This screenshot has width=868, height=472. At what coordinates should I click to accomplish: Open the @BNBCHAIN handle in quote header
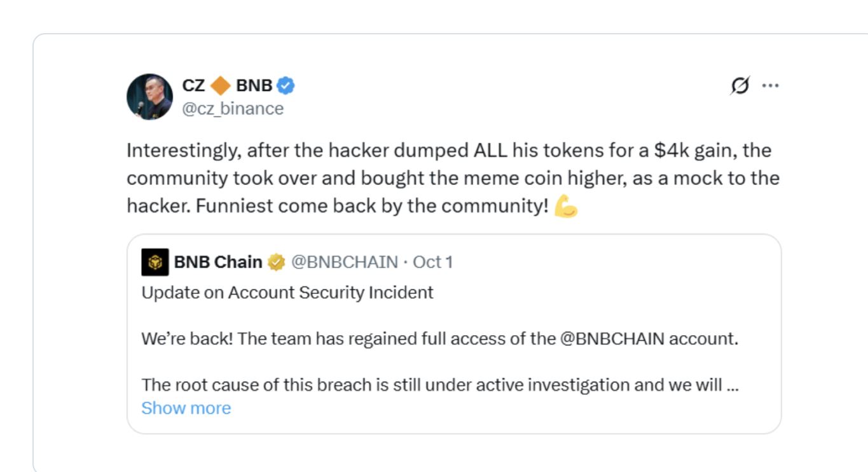click(344, 262)
